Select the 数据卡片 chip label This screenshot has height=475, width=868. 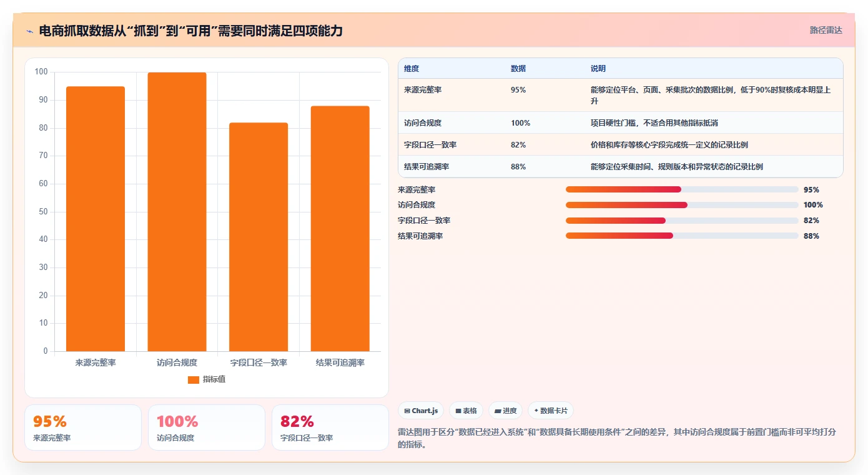click(x=554, y=411)
